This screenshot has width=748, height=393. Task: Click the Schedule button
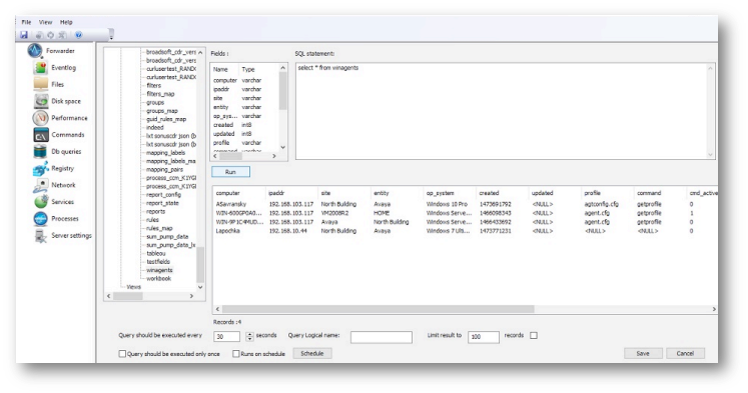tap(312, 353)
